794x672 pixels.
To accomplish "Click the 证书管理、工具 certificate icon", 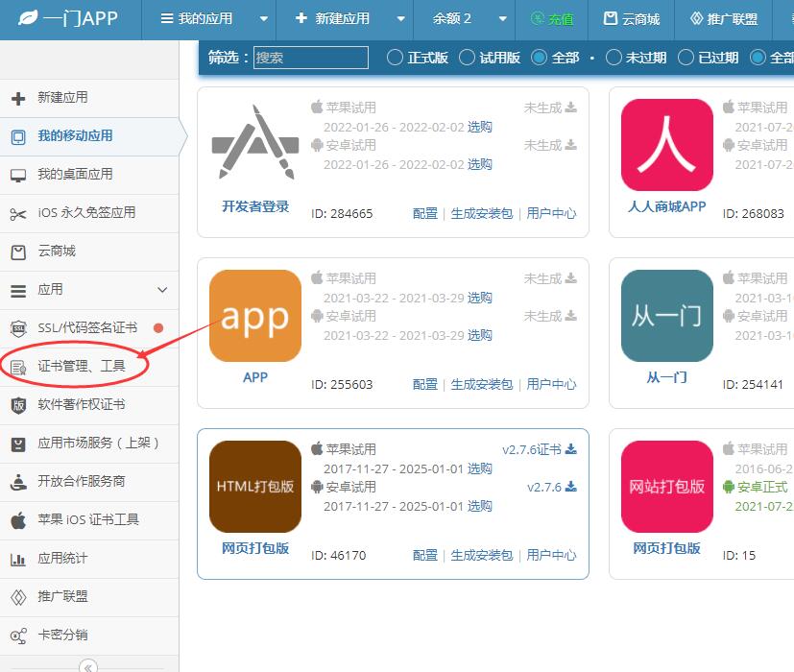I will click(18, 367).
